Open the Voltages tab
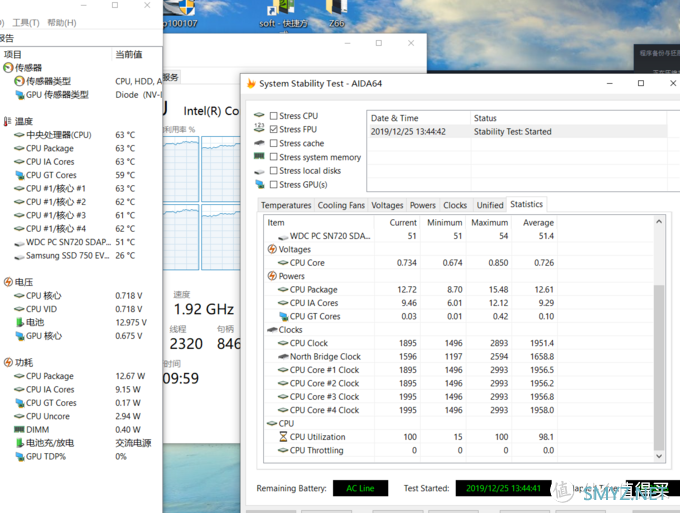The height and width of the screenshot is (513, 680). coord(387,205)
